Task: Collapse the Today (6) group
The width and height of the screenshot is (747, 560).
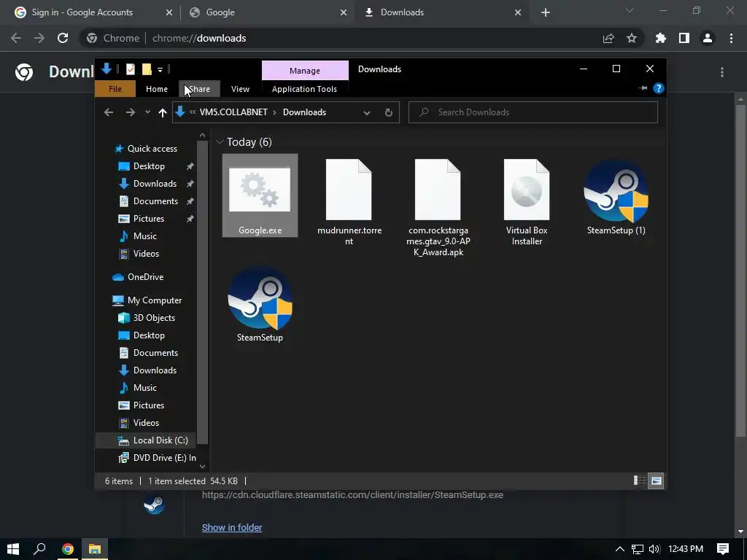Action: click(x=220, y=142)
